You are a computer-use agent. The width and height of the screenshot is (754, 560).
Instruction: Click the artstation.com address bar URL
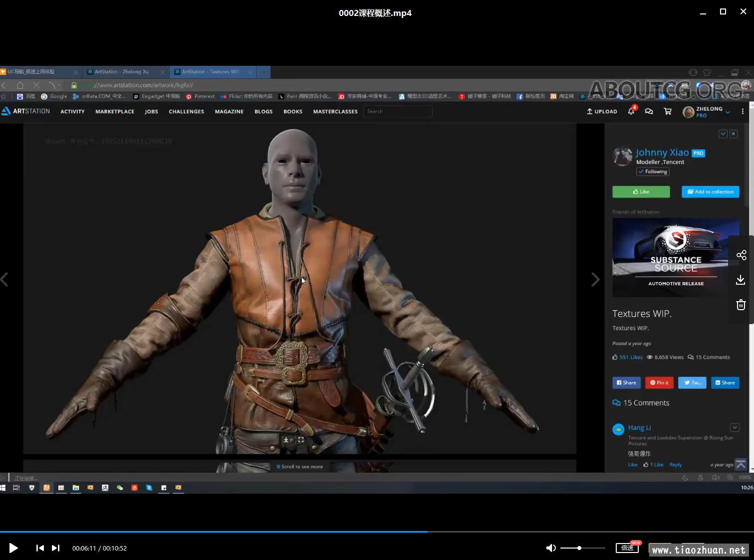click(x=142, y=85)
